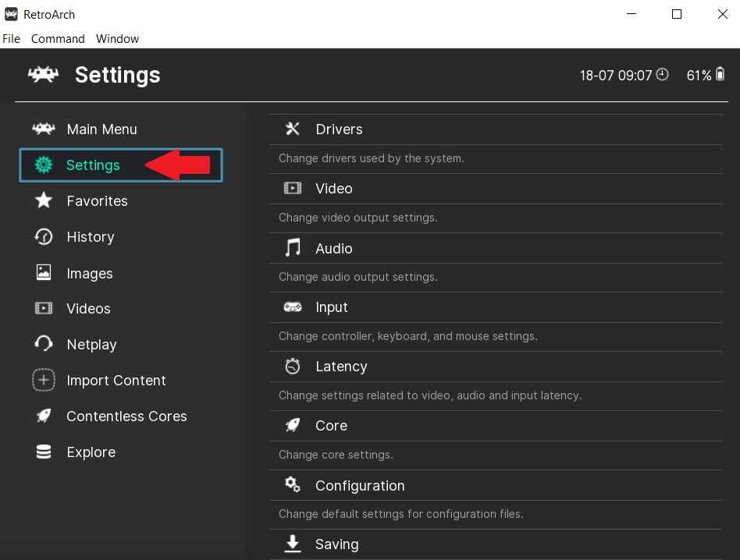Open Configuration settings
Image resolution: width=740 pixels, height=560 pixels.
(x=360, y=485)
